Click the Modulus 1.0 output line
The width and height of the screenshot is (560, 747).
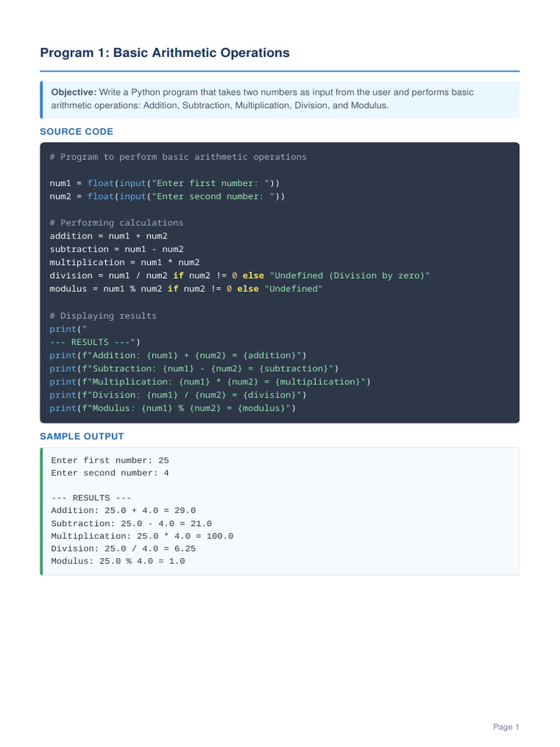118,561
